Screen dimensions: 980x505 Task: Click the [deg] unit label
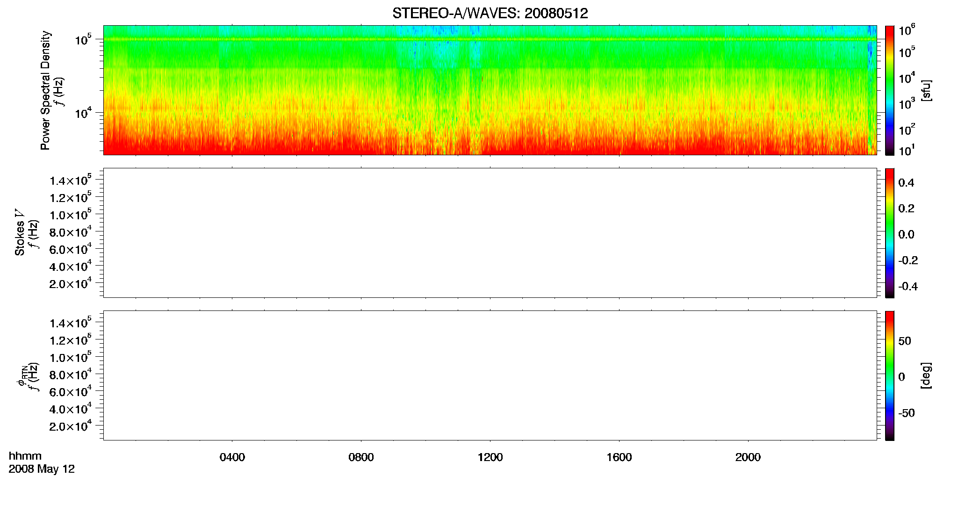point(926,375)
